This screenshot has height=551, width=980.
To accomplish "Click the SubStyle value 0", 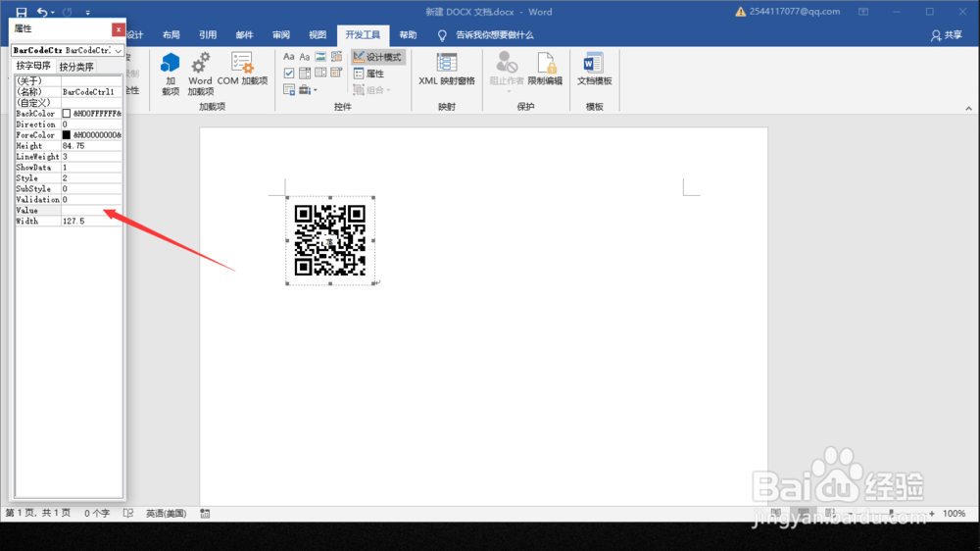I will click(91, 189).
